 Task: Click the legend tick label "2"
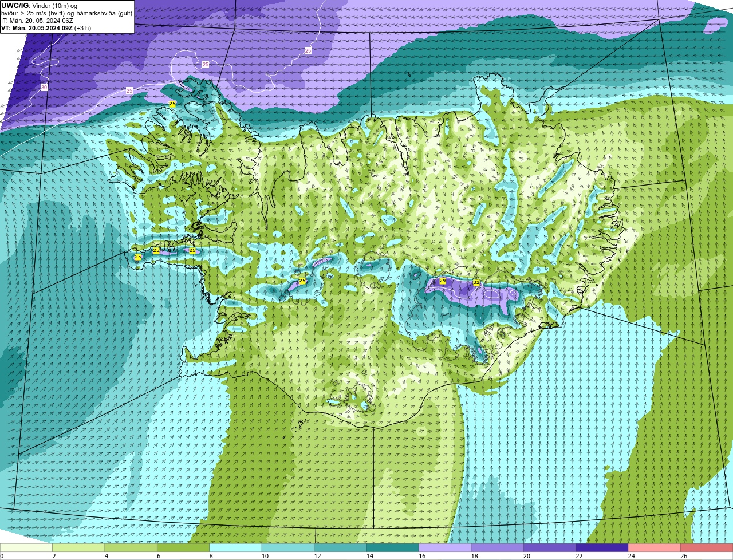(54, 556)
